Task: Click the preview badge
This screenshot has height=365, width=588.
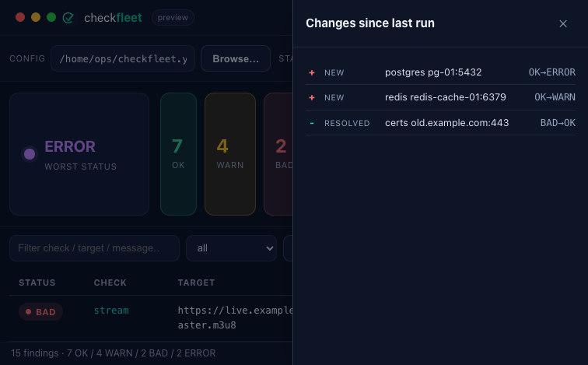Action: [x=173, y=18]
